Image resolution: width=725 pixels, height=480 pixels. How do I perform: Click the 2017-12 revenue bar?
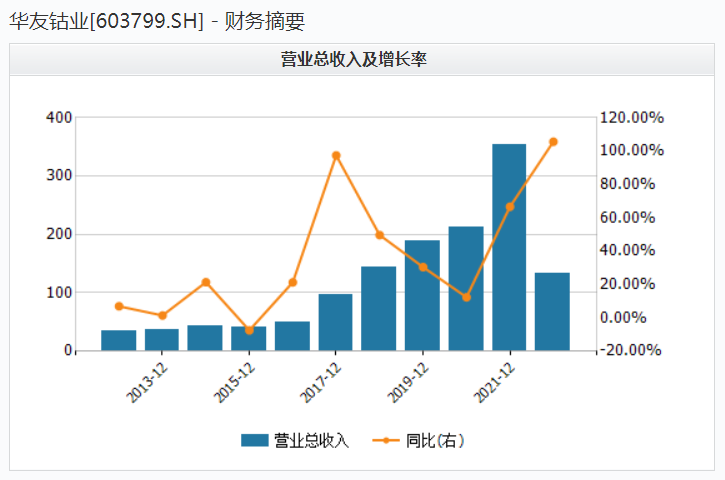(335, 322)
